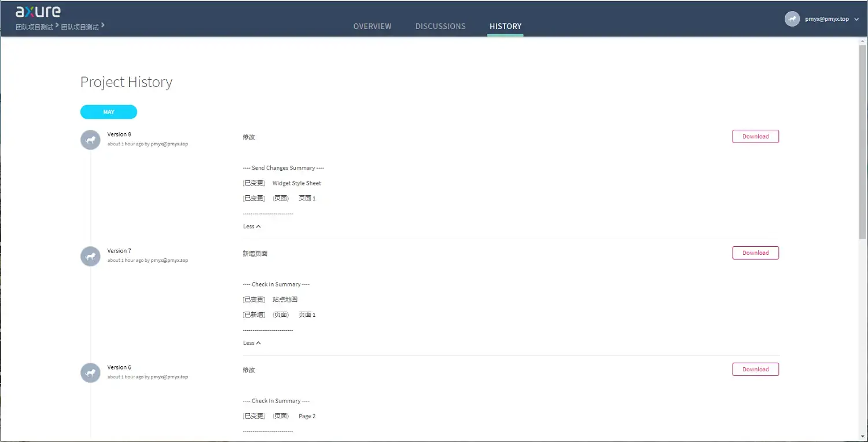868x442 pixels.
Task: Switch to the OVERVIEW tab
Action: [x=372, y=26]
